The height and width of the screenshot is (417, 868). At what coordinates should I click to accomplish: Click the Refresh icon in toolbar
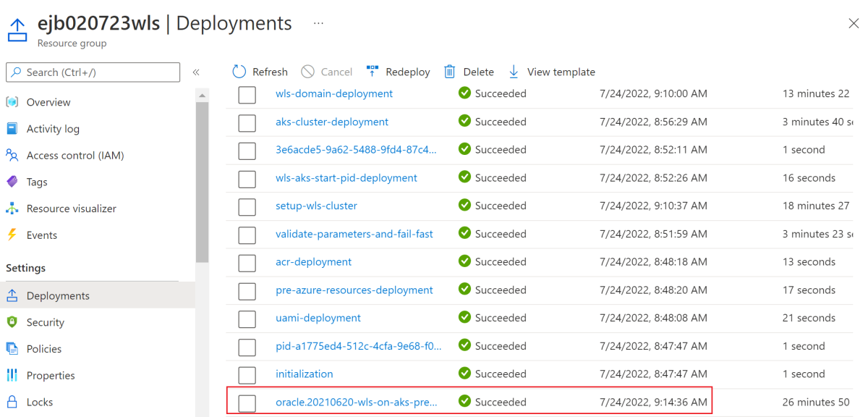(x=239, y=72)
